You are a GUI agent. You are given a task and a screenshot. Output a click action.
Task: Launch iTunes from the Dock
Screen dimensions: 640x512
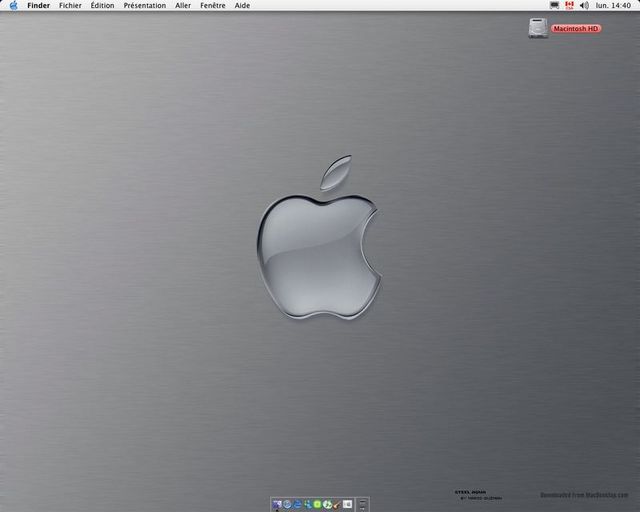coord(327,505)
